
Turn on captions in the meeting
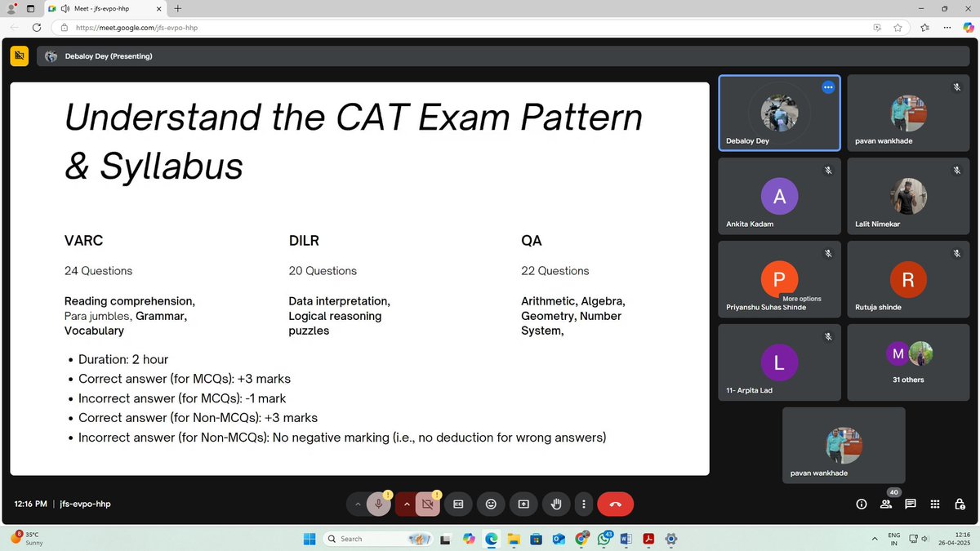click(458, 504)
